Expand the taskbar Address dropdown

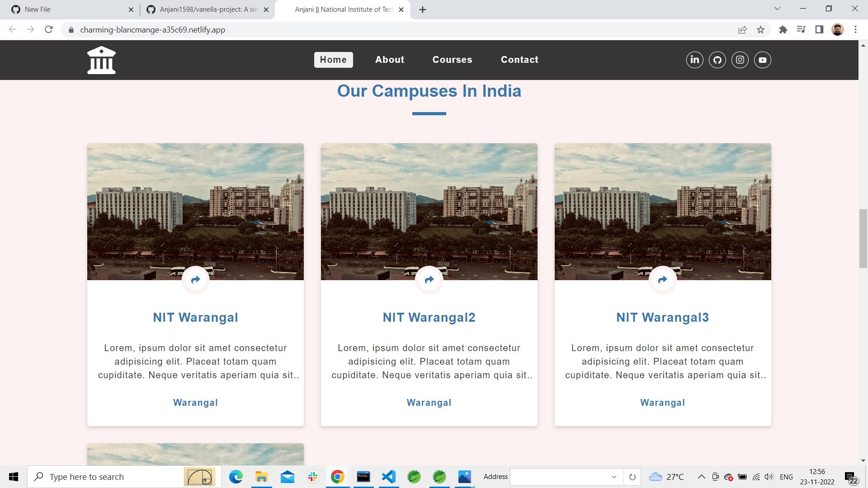point(614,477)
